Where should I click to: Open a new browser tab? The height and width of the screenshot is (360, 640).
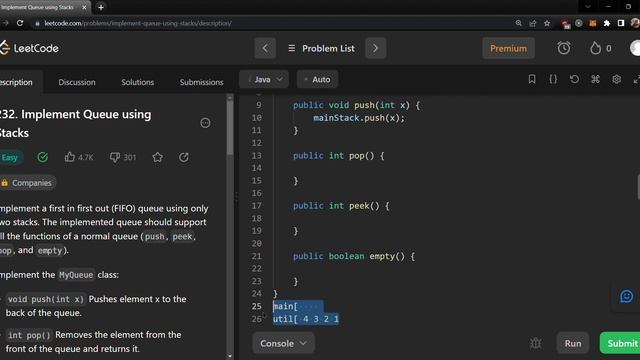tap(101, 7)
